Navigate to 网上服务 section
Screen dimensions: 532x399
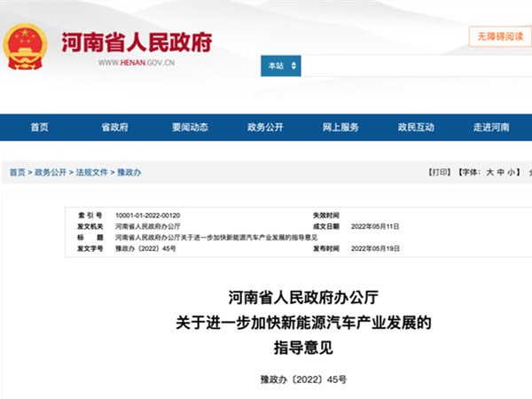[x=340, y=128]
